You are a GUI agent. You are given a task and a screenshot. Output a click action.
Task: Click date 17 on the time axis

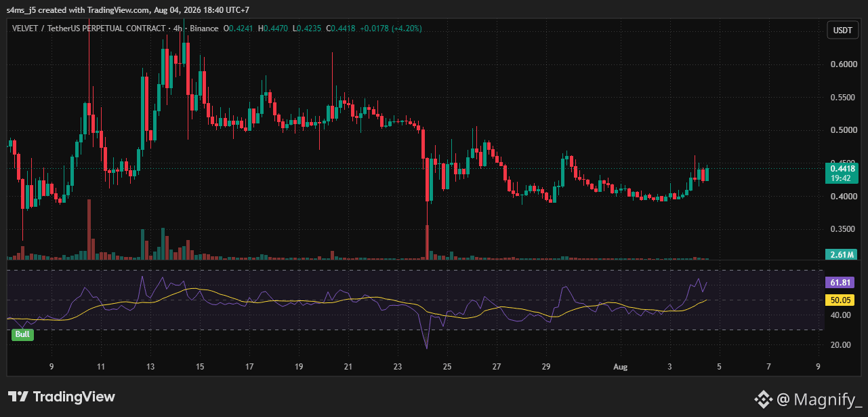(x=249, y=367)
